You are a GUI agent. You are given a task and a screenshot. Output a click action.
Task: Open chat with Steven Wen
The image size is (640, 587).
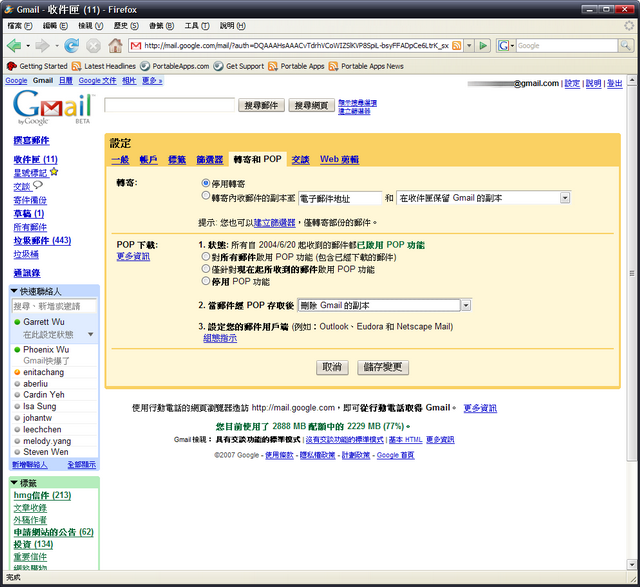(45, 452)
